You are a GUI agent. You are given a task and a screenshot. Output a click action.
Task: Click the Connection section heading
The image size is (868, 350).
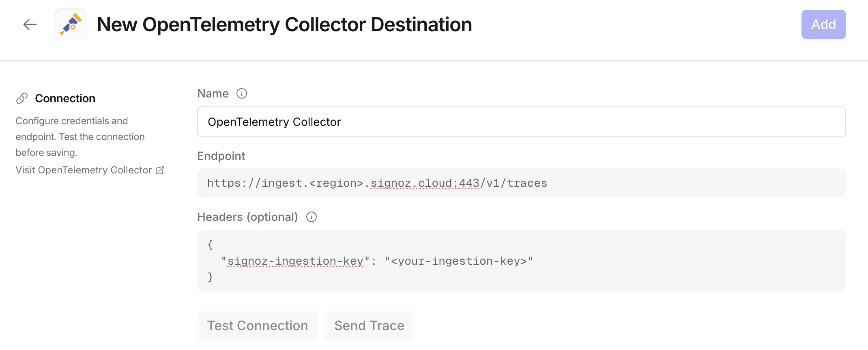click(65, 98)
